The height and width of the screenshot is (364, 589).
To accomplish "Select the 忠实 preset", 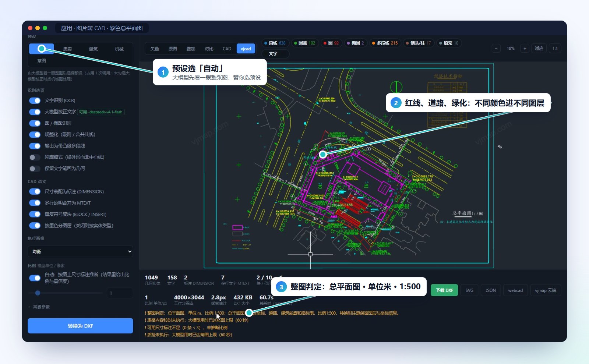I will coord(67,49).
